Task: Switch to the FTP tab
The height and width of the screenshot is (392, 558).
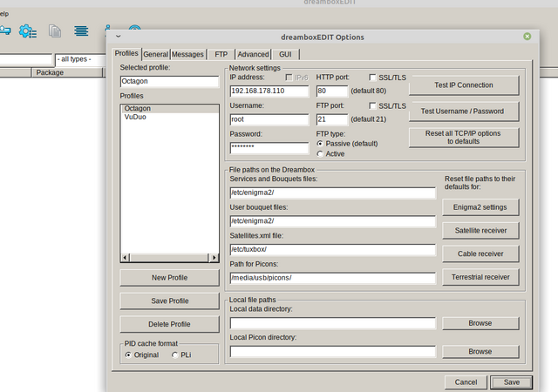Action: [221, 54]
